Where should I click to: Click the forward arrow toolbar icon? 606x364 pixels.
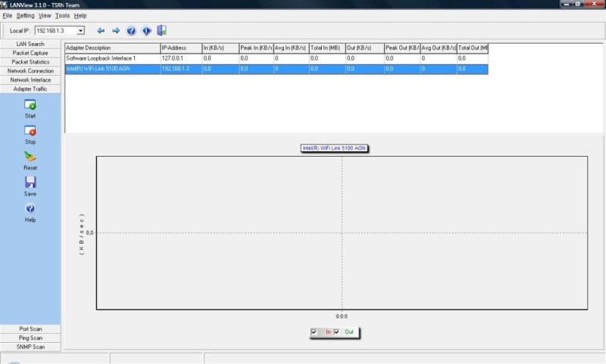point(116,30)
